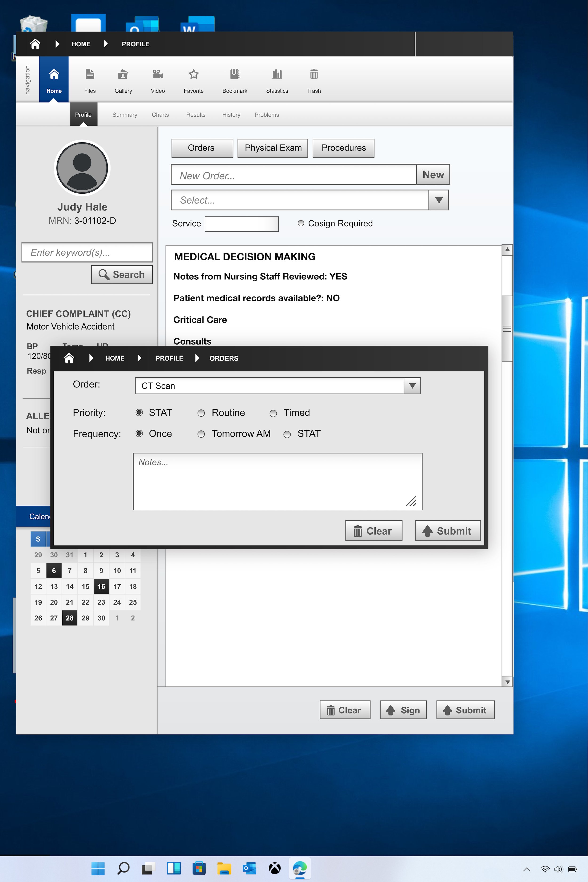Click the Enter keyword(s) search field
The image size is (588, 882).
coord(87,252)
